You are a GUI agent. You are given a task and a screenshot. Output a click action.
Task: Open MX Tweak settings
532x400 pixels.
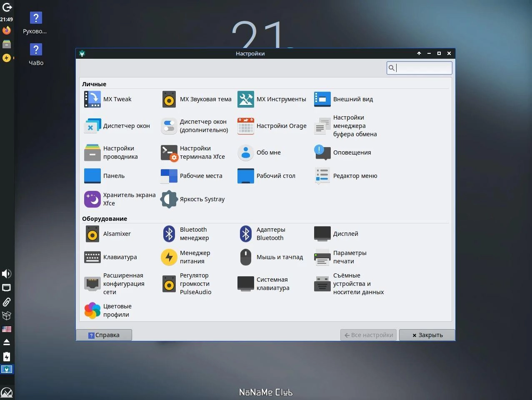tap(108, 99)
